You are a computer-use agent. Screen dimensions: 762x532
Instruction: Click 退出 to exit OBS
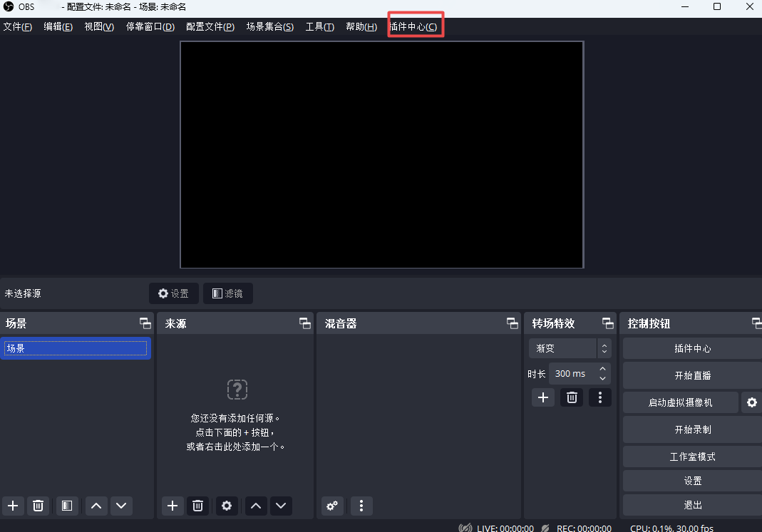coord(693,506)
